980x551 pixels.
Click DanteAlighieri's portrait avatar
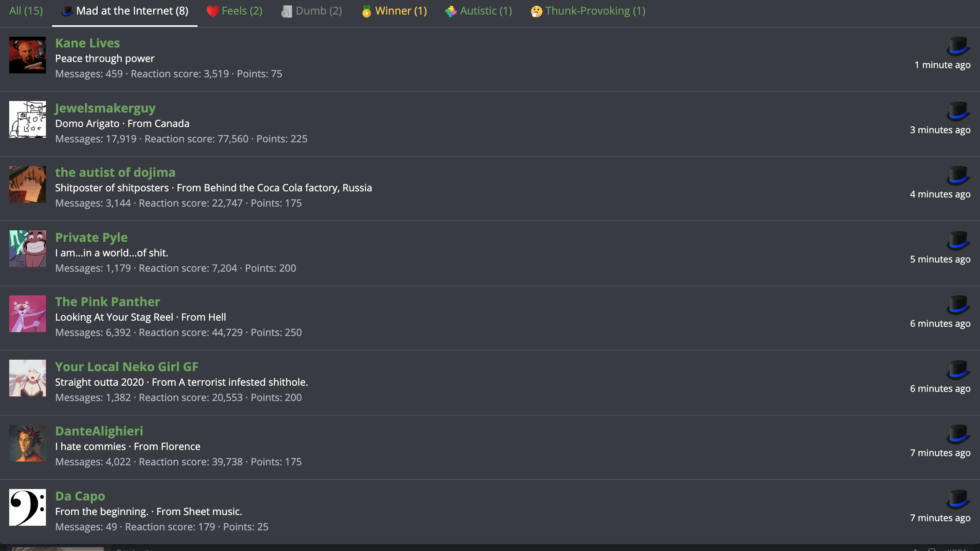point(28,443)
